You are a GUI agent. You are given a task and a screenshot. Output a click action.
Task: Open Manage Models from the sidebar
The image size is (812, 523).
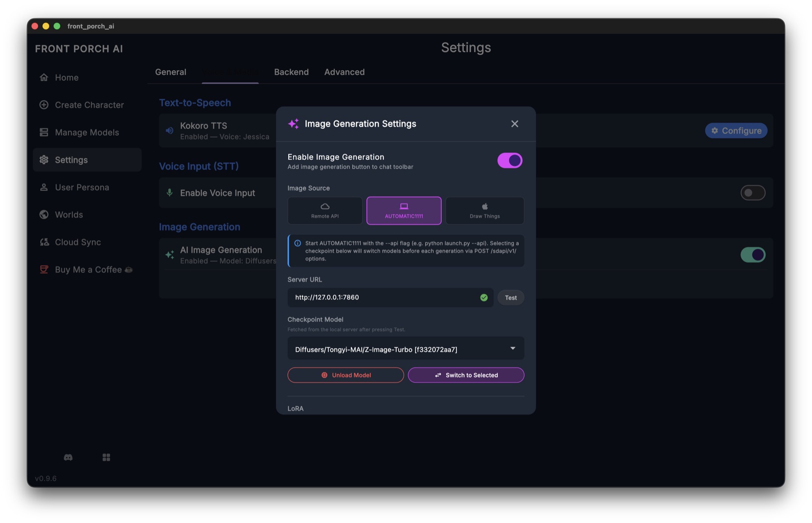(87, 132)
